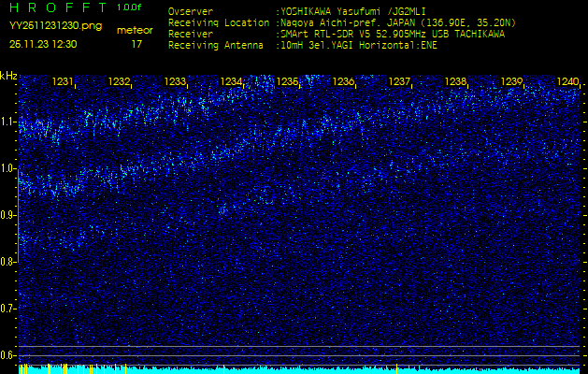Screen dimensions: 588x374
Task: Select the 1240 time marker
Action: pos(566,82)
